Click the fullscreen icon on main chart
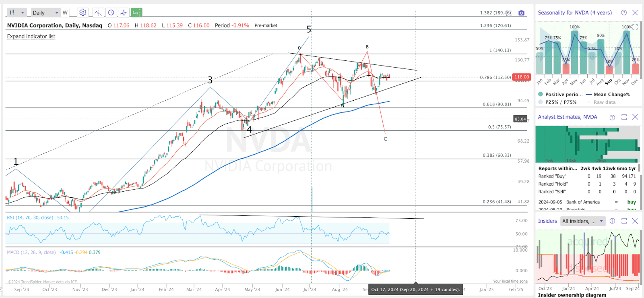This screenshot has width=644, height=298. 509,13
